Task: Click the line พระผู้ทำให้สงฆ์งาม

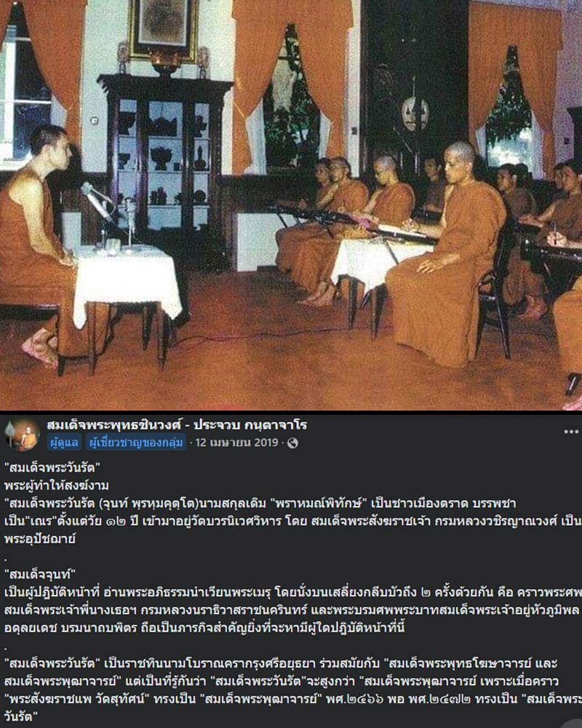Action: (57, 486)
